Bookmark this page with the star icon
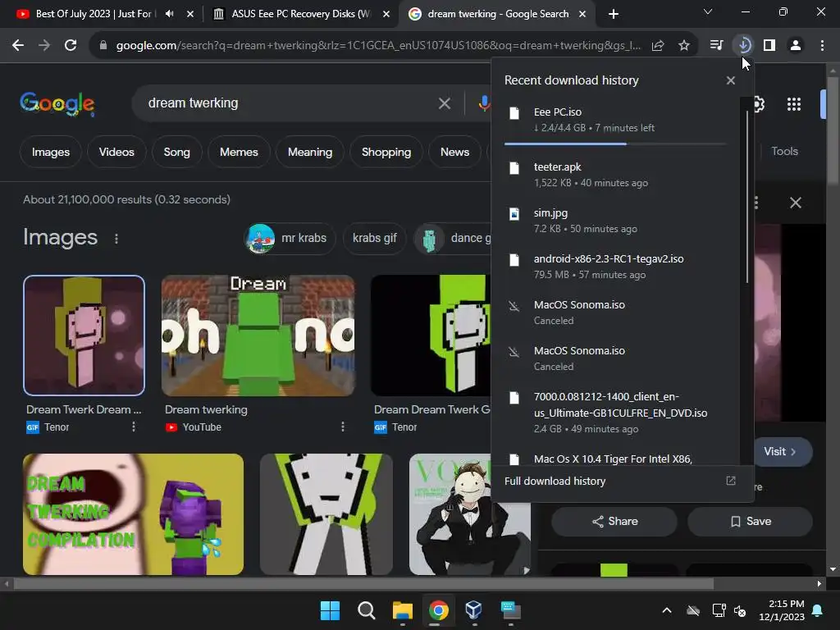Screen dimensions: 840x630 click(x=683, y=46)
